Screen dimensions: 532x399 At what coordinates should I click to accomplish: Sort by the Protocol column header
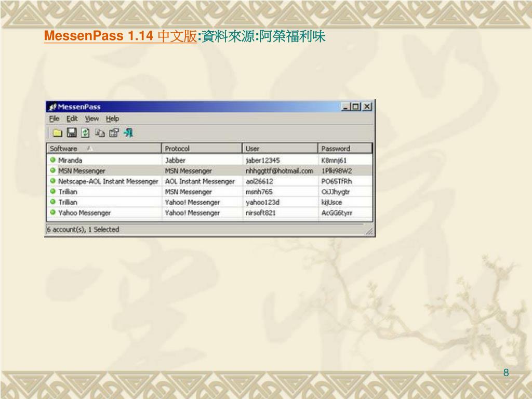(202, 149)
